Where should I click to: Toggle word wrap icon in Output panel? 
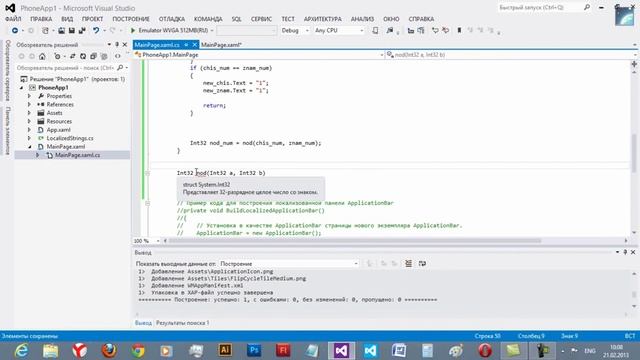tap(422, 264)
